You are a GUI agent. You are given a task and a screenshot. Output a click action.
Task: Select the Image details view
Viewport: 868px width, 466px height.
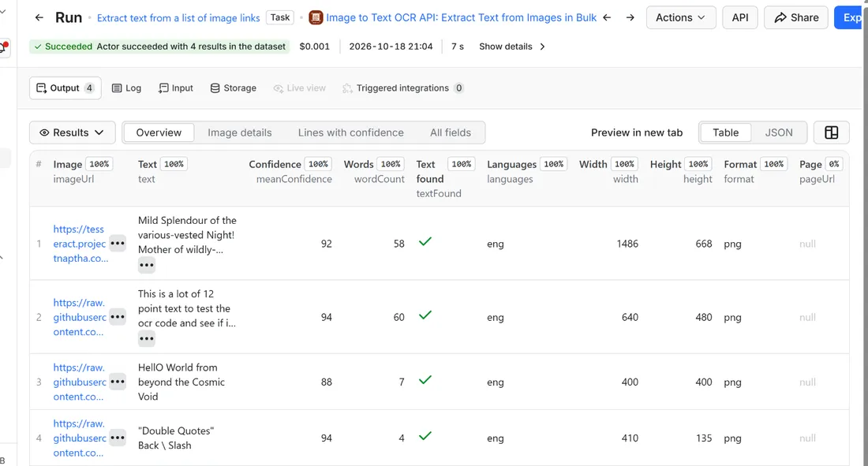(240, 132)
